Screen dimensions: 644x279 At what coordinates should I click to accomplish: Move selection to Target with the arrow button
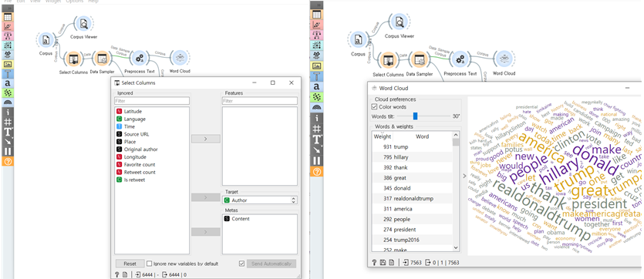206,197
